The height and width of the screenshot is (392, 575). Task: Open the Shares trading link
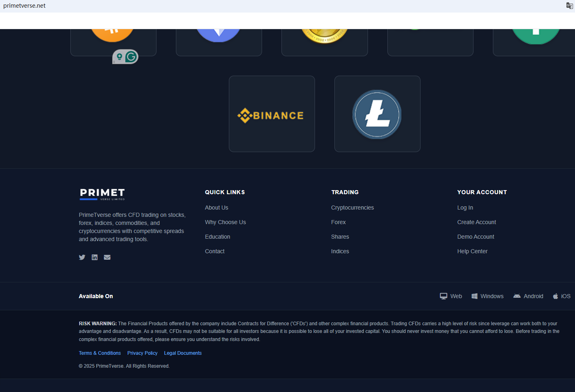coord(340,237)
